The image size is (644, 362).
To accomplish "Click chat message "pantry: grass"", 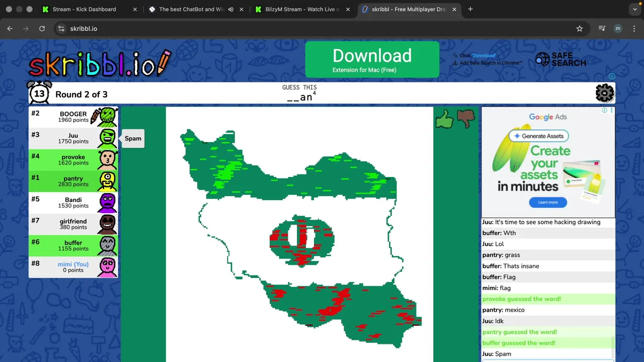I will (501, 255).
